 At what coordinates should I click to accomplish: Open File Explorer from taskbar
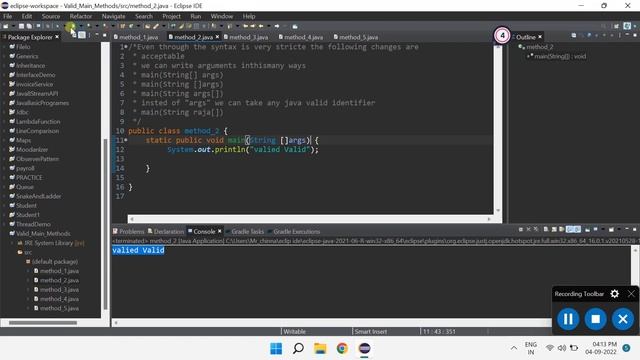click(320, 349)
